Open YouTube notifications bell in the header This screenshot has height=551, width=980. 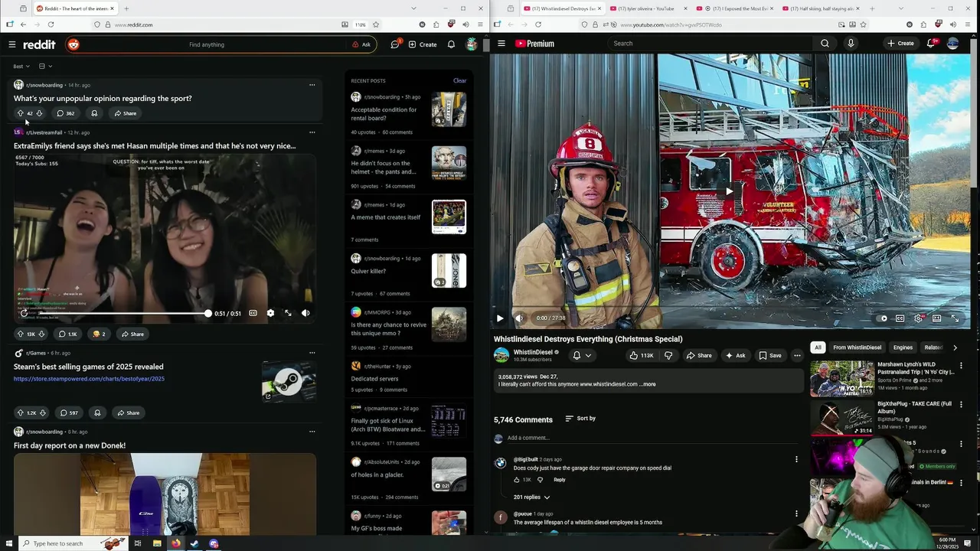tap(931, 44)
